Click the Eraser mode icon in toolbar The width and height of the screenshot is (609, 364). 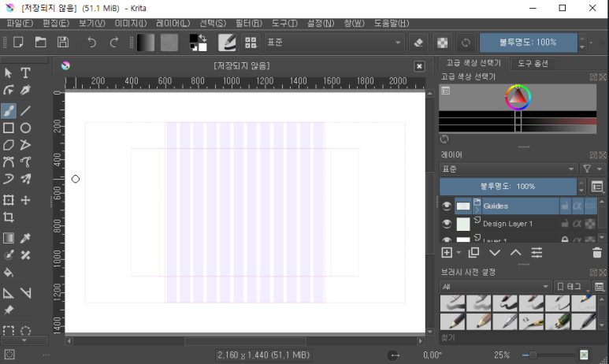click(419, 43)
